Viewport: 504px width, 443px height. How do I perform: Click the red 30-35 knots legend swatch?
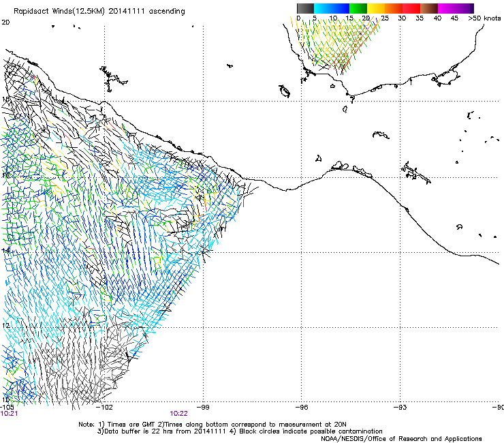pos(411,8)
